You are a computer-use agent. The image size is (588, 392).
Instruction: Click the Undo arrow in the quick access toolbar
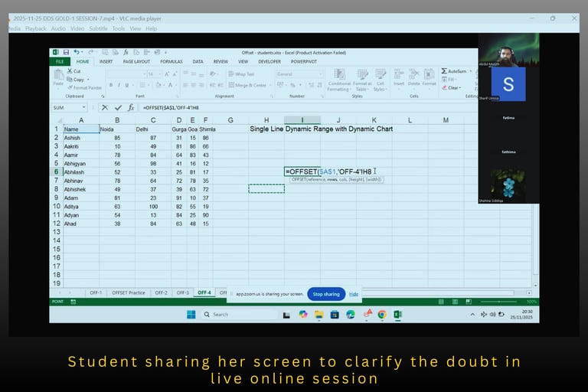pos(77,52)
